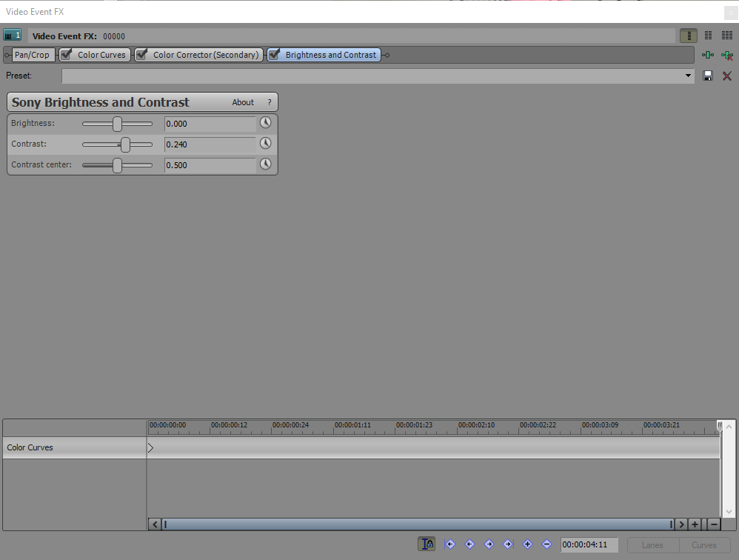Open the Plug-In Chain button
739x560 pixels.
tap(707, 55)
